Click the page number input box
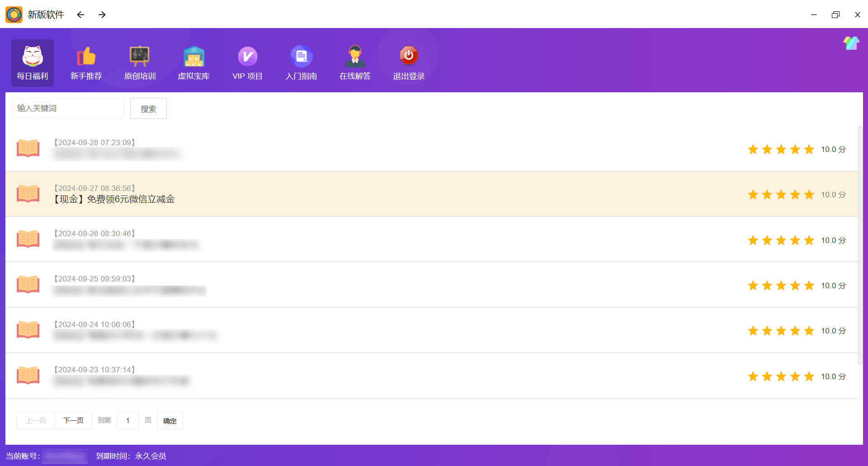 tap(127, 421)
